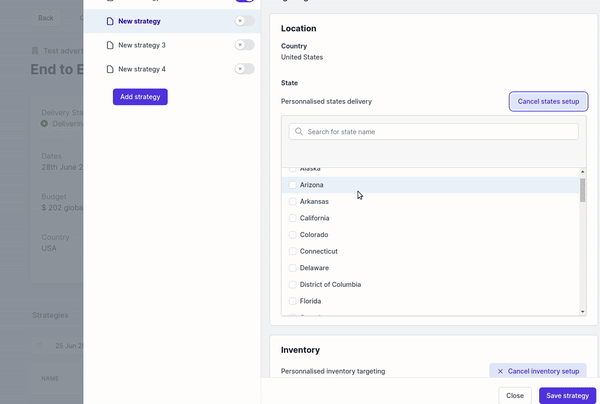Open New strategy 3 in the list
Image resolution: width=600 pixels, height=404 pixels.
pos(172,45)
